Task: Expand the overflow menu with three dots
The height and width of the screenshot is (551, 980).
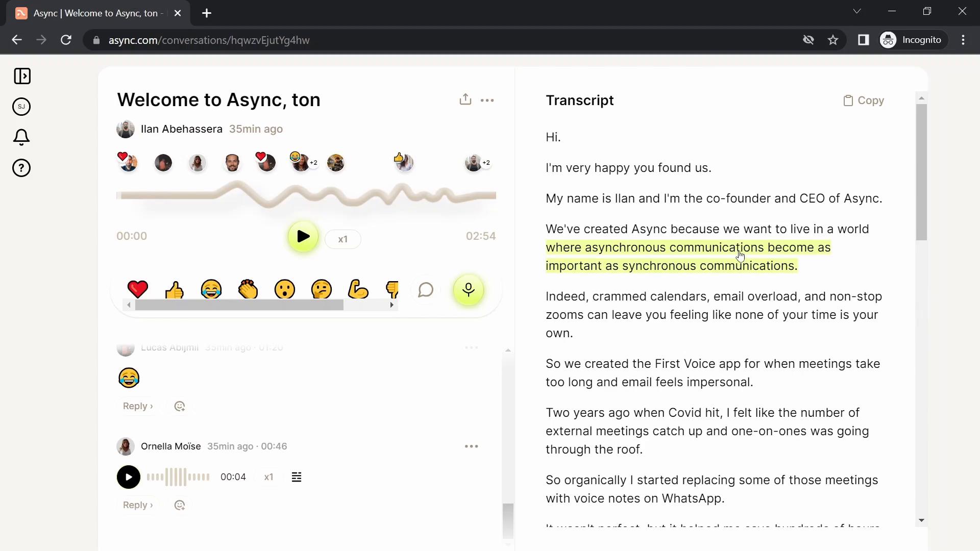Action: click(487, 100)
